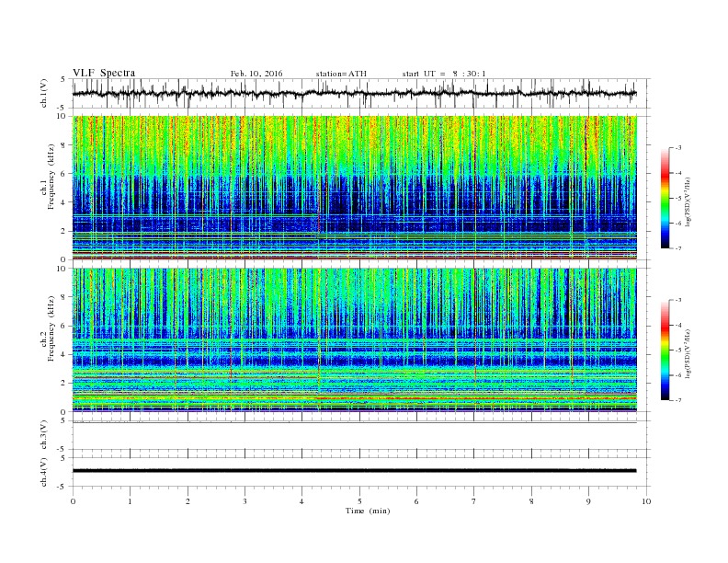Click the ch.1 voltage waveform trace
Image resolution: width=728 pixels, height=563 pixels.
[354, 93]
